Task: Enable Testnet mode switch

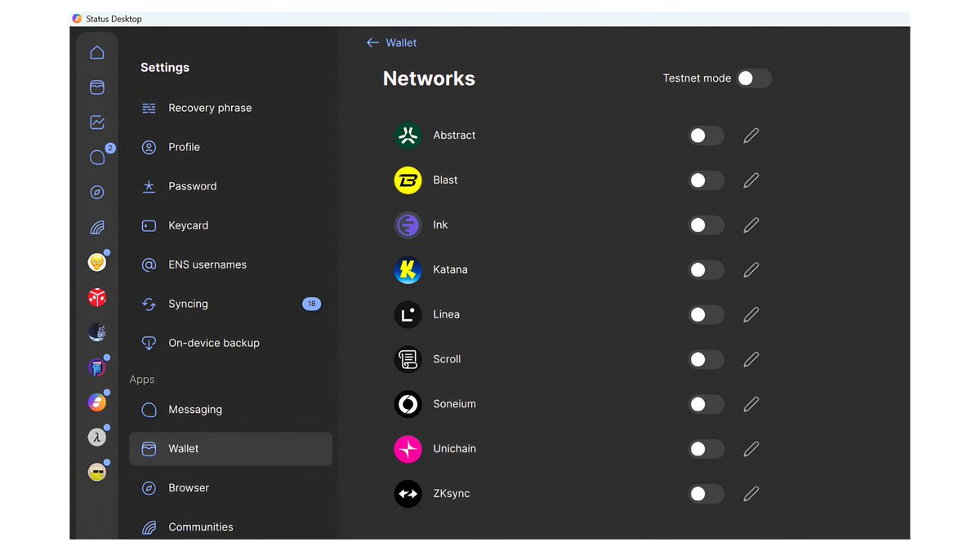Action: pos(754,78)
